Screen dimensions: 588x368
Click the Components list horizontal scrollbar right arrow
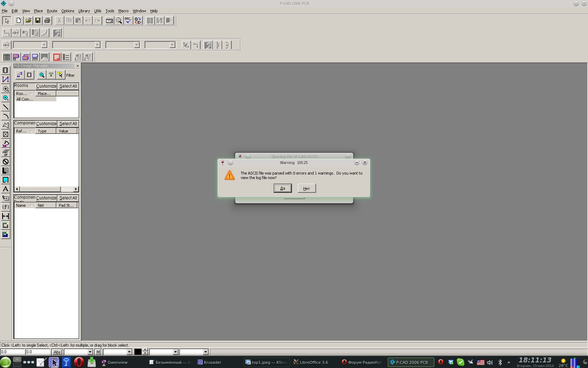(76, 189)
